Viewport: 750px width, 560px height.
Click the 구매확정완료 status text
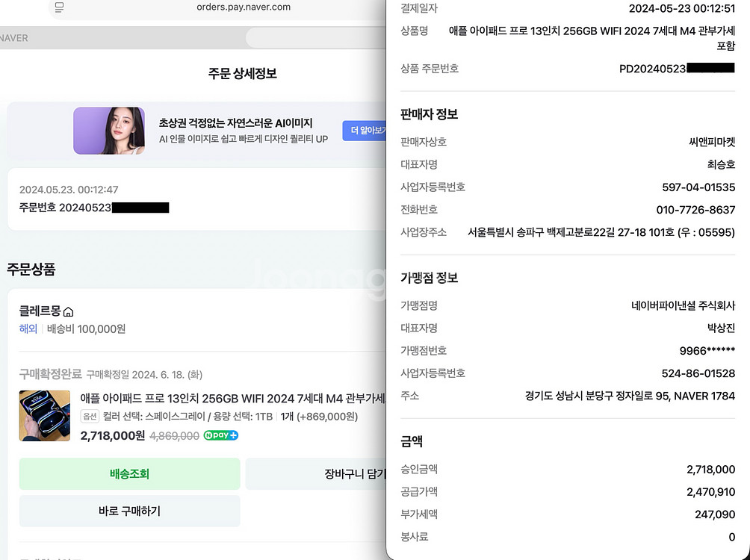point(50,374)
